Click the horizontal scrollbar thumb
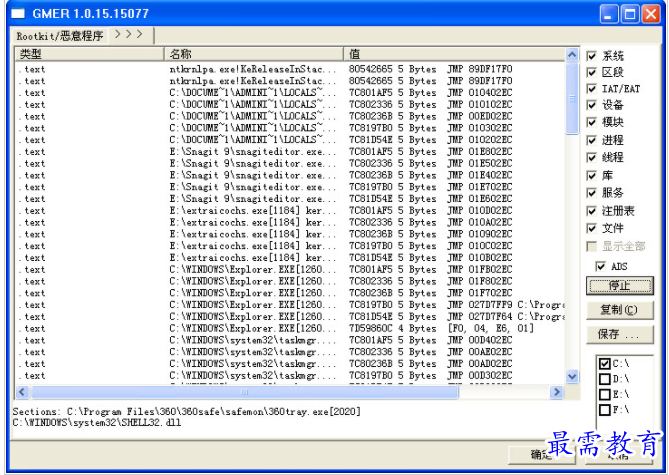The image size is (669, 475). [x=245, y=392]
